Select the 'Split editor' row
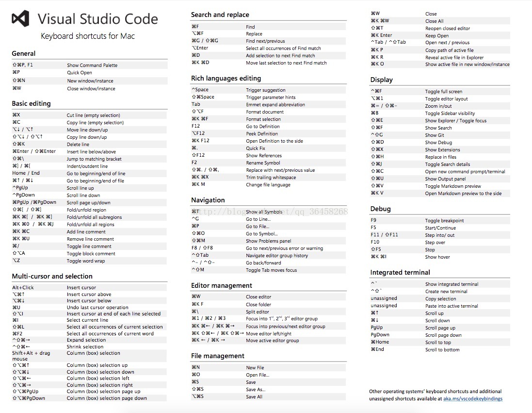This screenshot has height=413, width=532. [x=268, y=312]
